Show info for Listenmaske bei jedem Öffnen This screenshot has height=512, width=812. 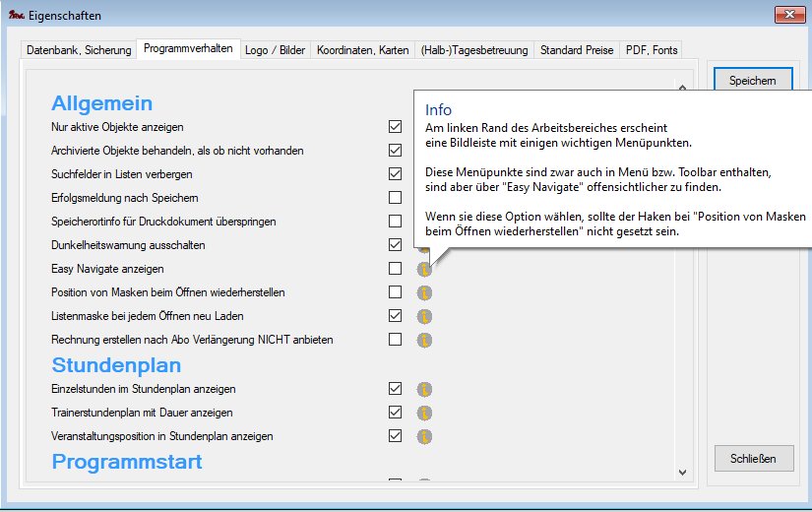[424, 316]
